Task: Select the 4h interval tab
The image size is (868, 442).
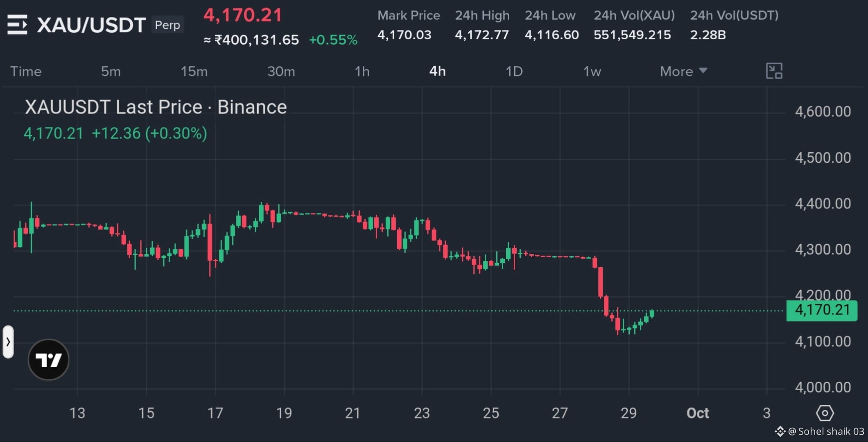Action: 437,71
